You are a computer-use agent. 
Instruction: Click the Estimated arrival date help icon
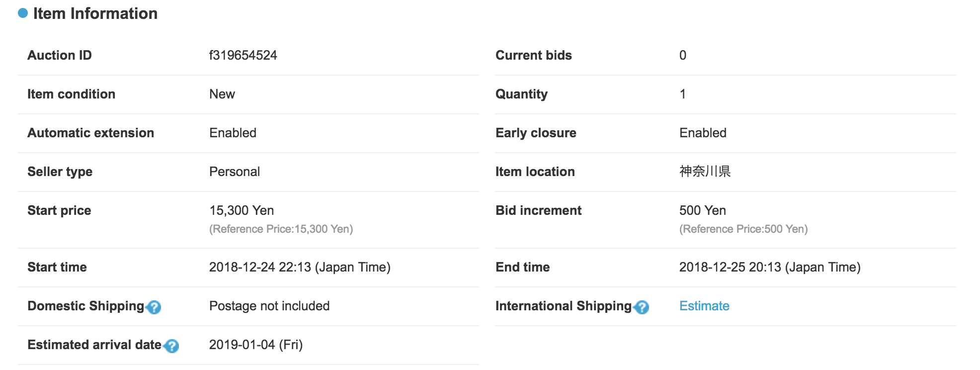point(171,346)
